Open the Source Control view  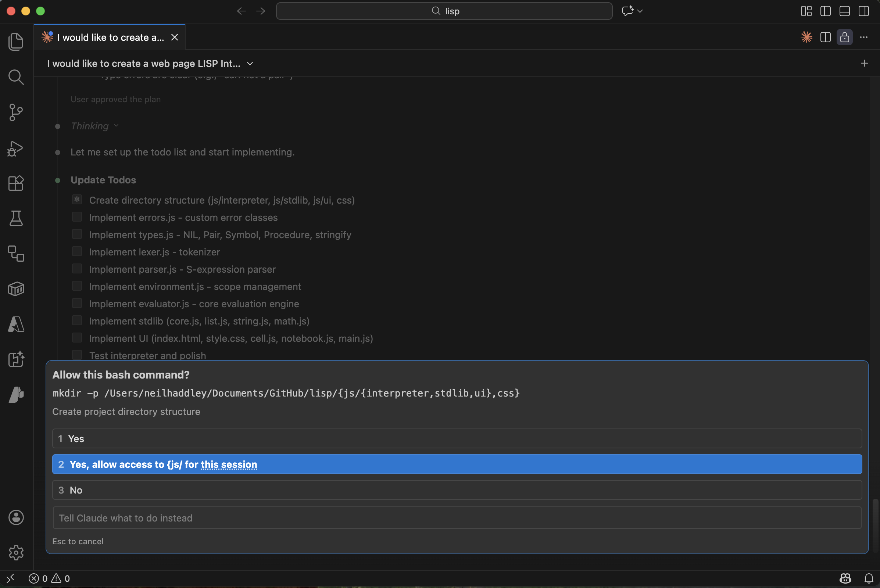tap(16, 112)
